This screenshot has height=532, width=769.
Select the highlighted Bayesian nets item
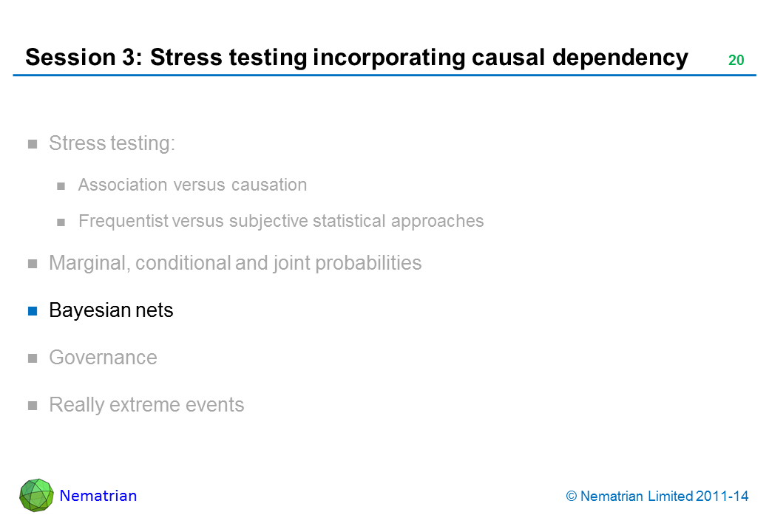[x=111, y=310]
